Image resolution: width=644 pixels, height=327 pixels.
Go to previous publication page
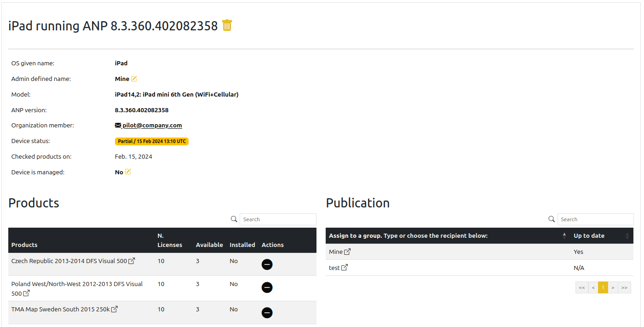click(x=593, y=287)
